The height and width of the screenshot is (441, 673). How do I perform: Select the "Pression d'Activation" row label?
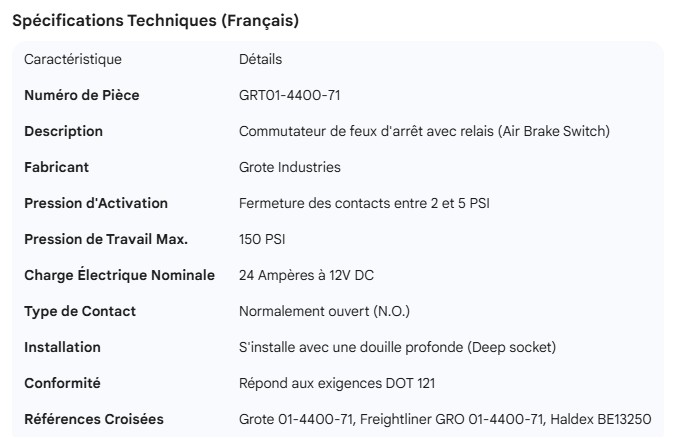tap(96, 204)
